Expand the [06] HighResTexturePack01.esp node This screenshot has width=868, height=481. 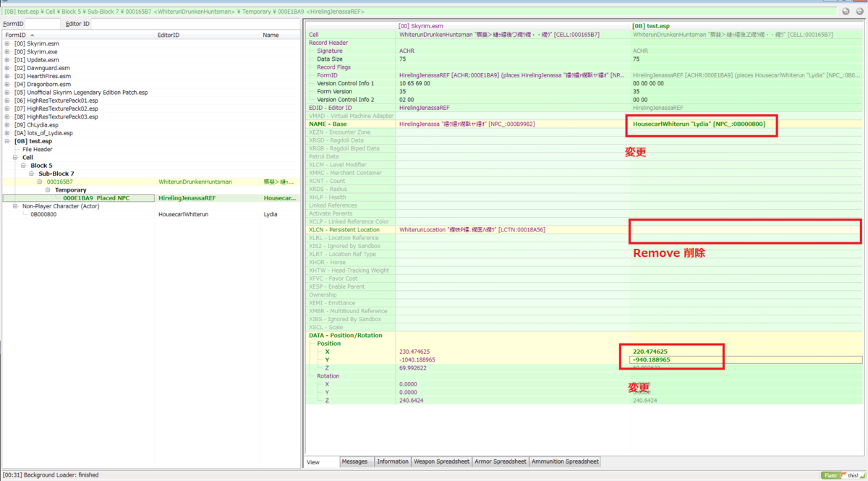tap(7, 101)
